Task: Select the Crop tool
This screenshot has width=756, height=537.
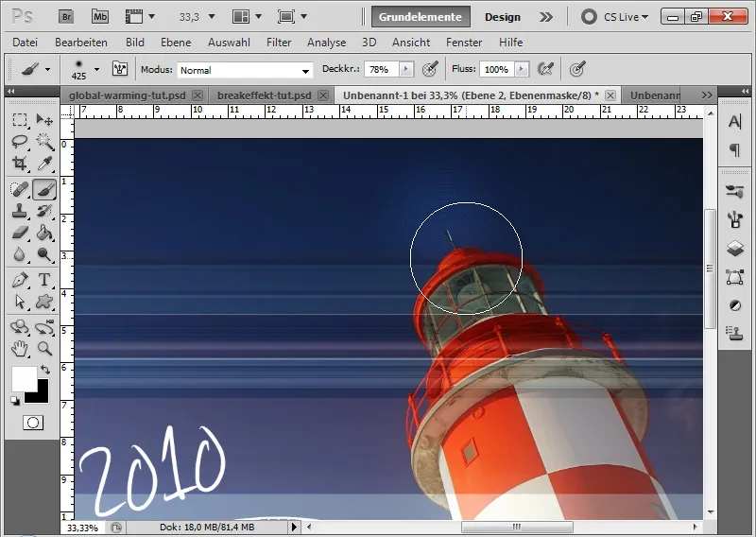Action: click(19, 164)
